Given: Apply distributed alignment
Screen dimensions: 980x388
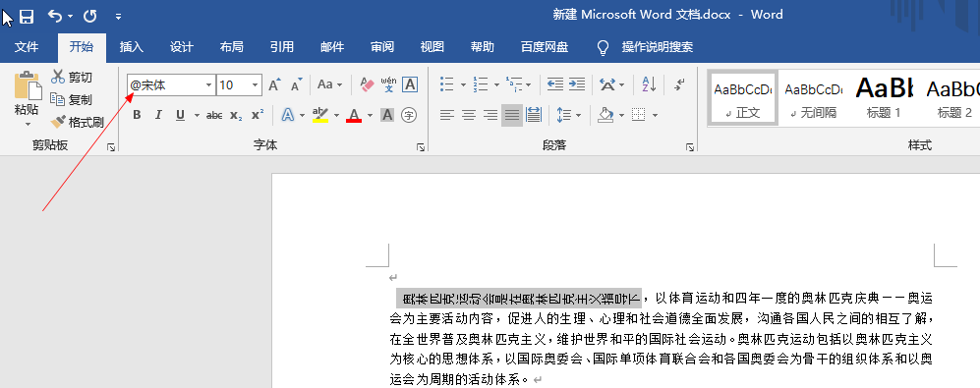Looking at the screenshot, I should coord(534,115).
